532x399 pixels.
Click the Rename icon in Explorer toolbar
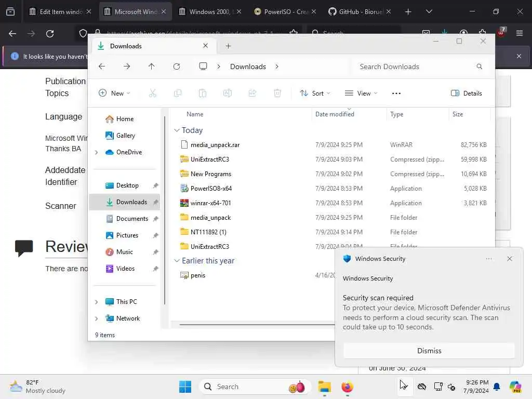point(228,94)
